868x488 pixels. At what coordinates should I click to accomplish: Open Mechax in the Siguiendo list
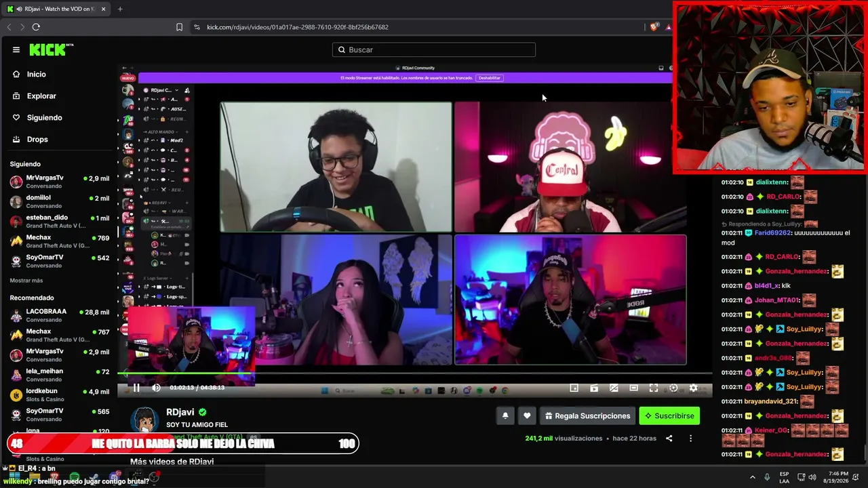[x=60, y=241]
